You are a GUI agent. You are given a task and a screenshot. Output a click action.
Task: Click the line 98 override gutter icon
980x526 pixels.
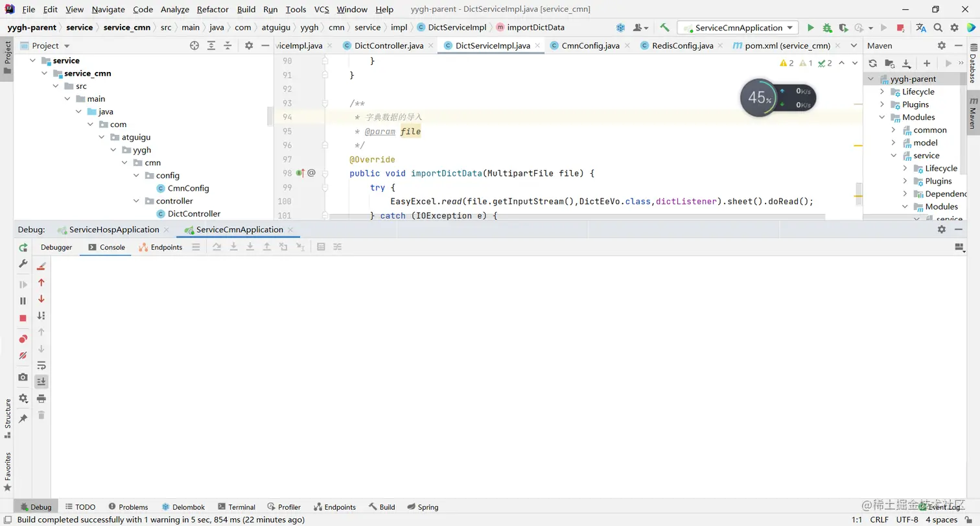301,173
